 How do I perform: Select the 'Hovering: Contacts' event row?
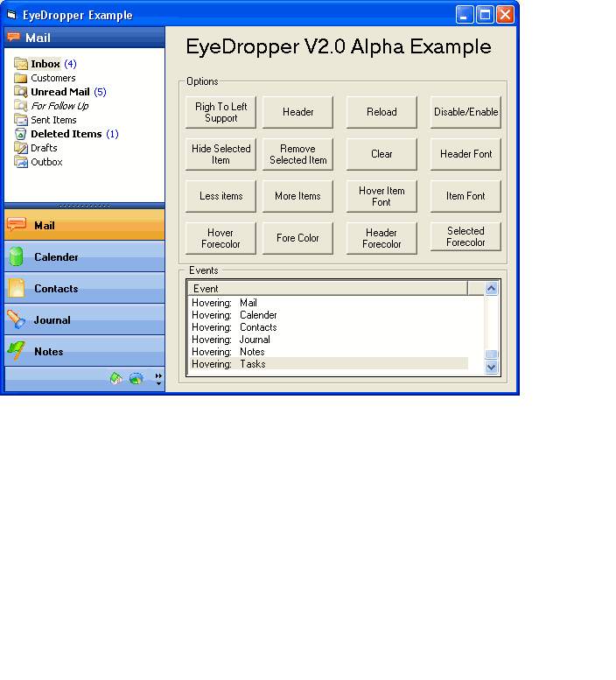pyautogui.click(x=329, y=327)
